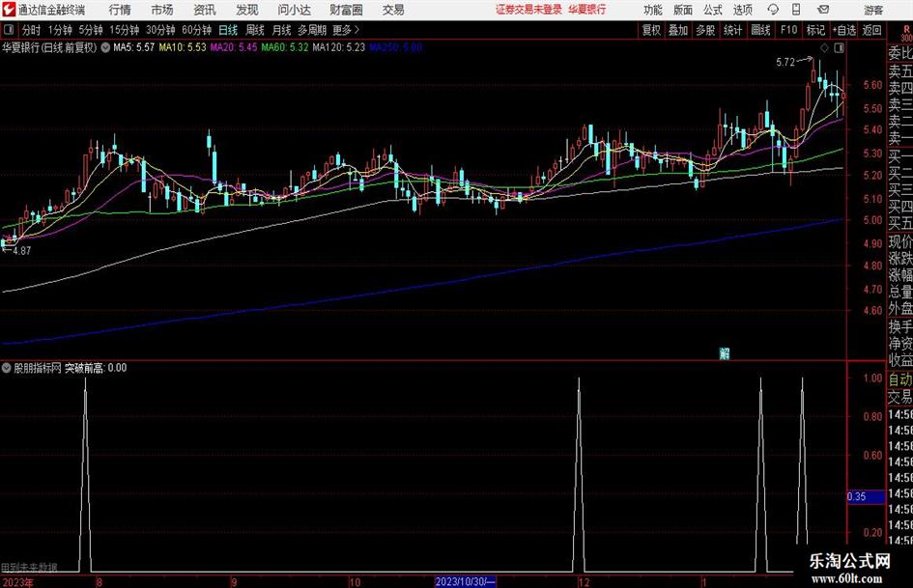Click the 游客 guest account label
The height and width of the screenshot is (588, 913).
click(873, 10)
